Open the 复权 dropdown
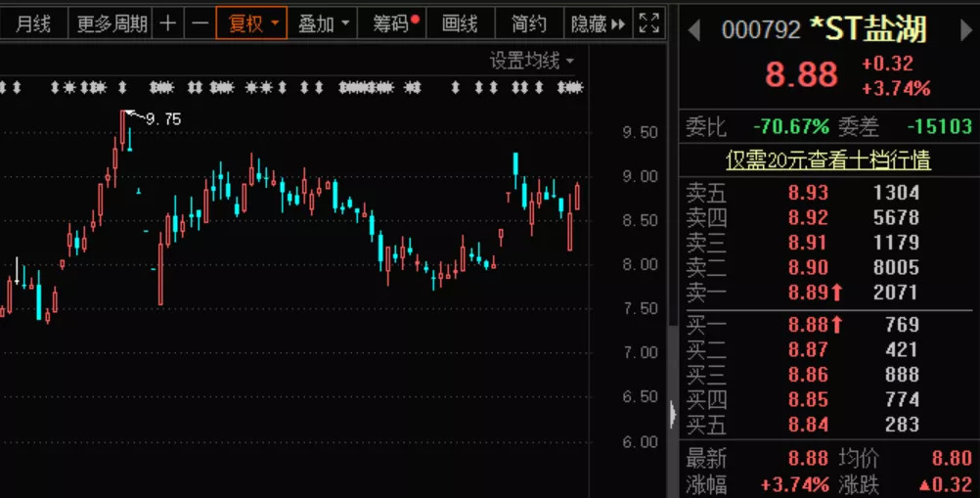980x498 pixels. [x=251, y=23]
